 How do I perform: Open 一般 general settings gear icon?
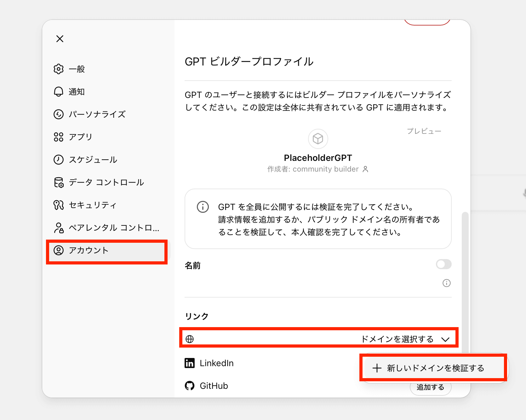coord(59,69)
